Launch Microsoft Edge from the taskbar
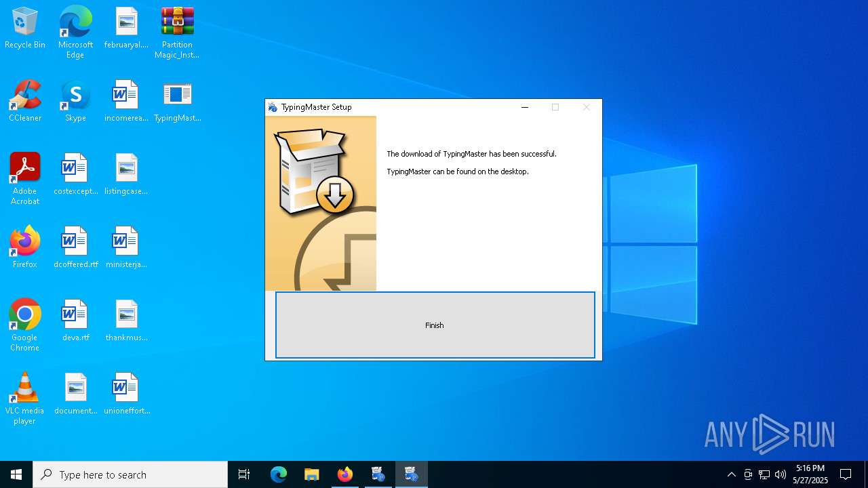Screen dimensions: 868x488 [x=279, y=474]
